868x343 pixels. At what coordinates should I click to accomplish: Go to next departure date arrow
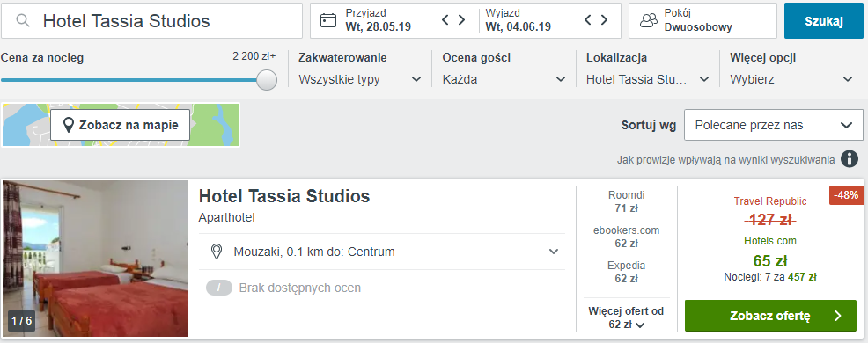[x=604, y=20]
